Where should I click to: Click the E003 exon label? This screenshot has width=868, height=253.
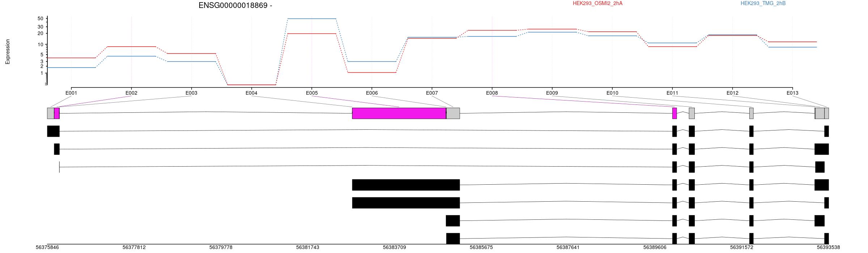191,93
